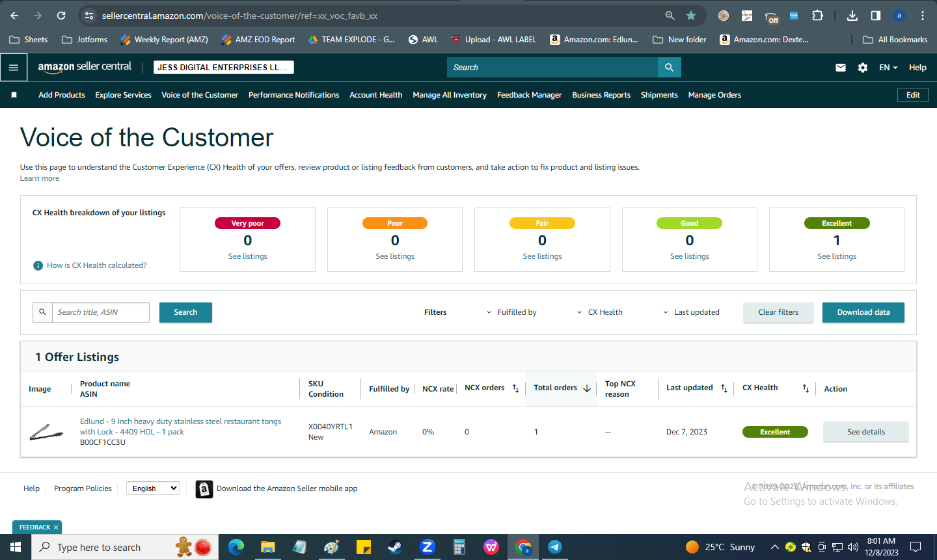Click the info icon beside CX Health calculated
The height and width of the screenshot is (560, 937).
tap(38, 265)
